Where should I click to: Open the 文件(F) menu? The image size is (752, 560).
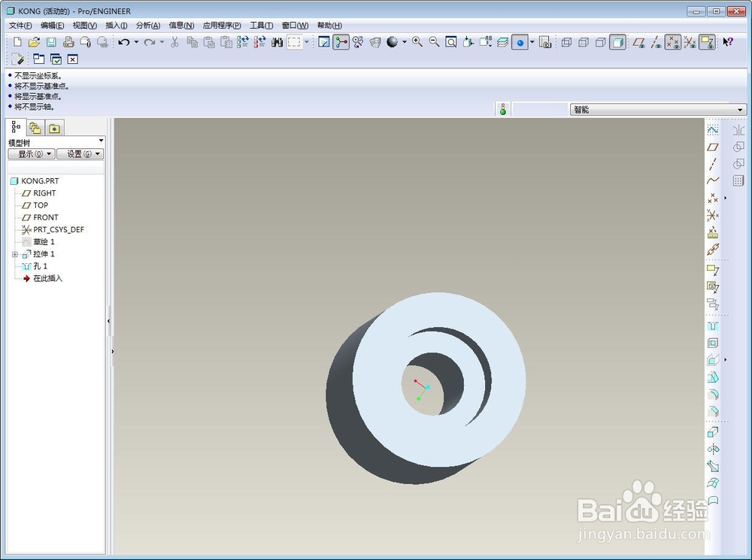20,26
